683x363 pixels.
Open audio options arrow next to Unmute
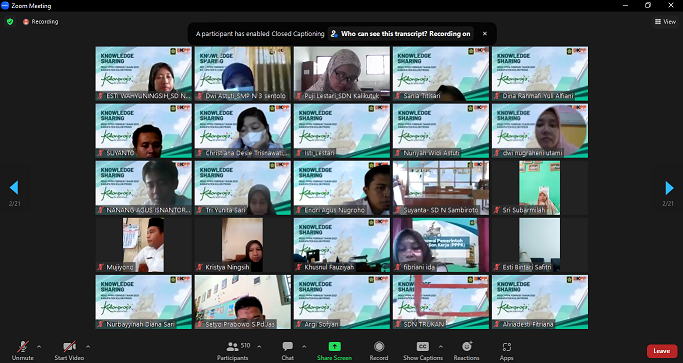(x=39, y=347)
